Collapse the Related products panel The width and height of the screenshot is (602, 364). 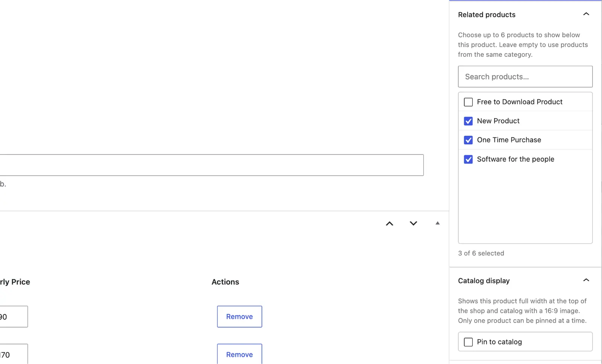coord(586,14)
